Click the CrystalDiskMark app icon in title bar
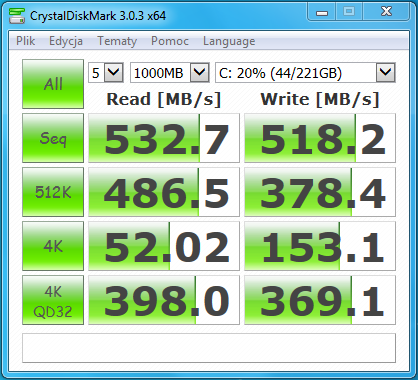418x380 pixels. [17, 15]
